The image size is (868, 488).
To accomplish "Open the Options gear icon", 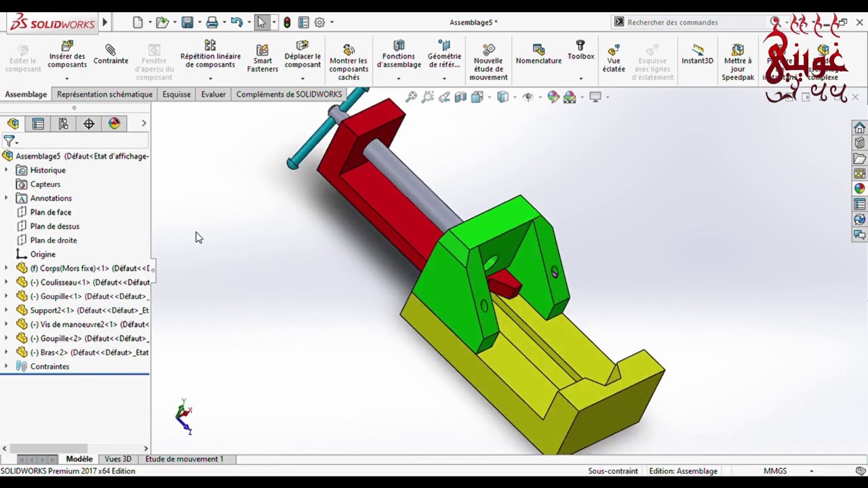I will [x=319, y=22].
